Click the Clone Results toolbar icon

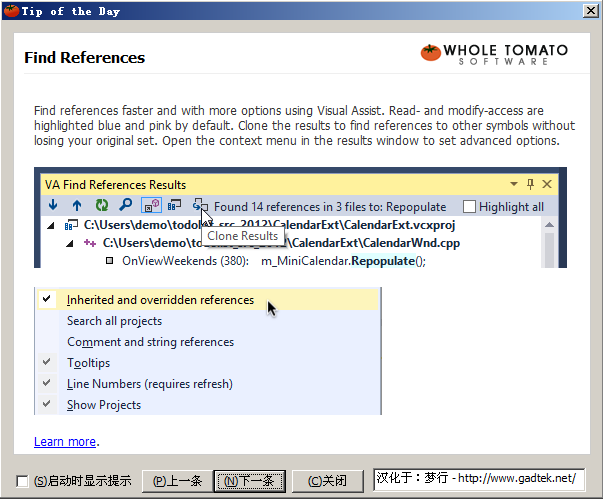coord(199,205)
